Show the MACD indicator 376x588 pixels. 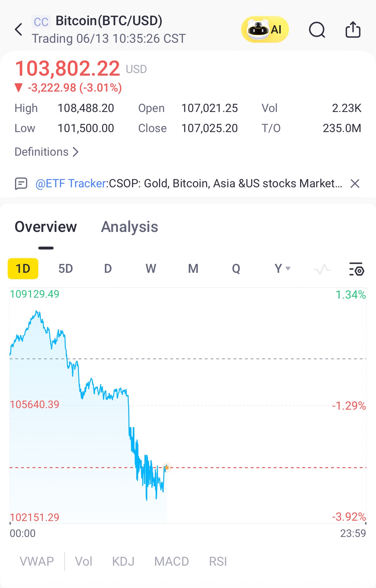[172, 561]
